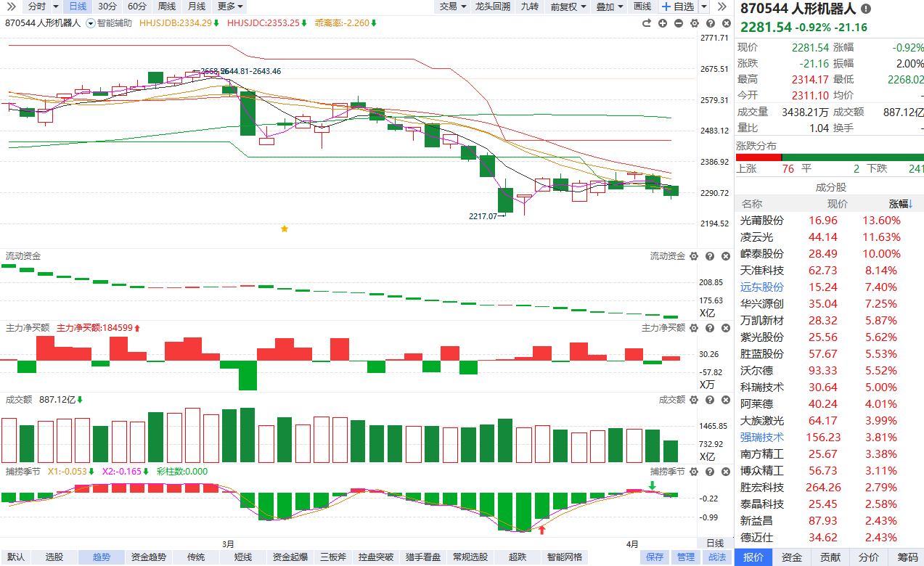Open the 前复权 adjustment dropdown
Viewport: 924px width, 566px height.
tap(568, 7)
